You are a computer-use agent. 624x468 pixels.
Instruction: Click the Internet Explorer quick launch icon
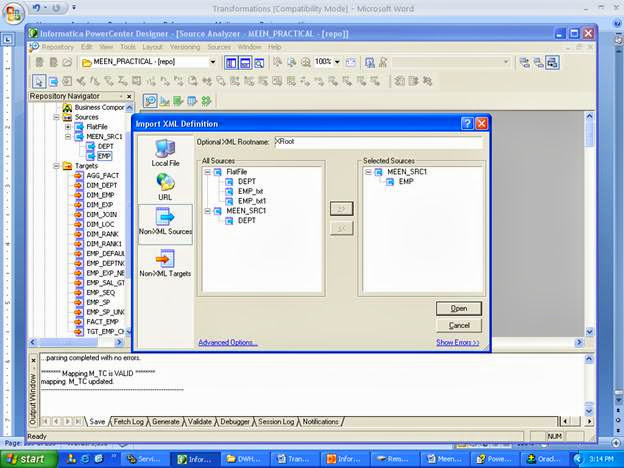click(85, 459)
